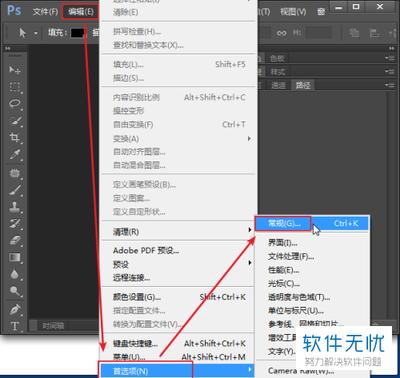Select the Rectangular Marquee tool

click(x=15, y=87)
